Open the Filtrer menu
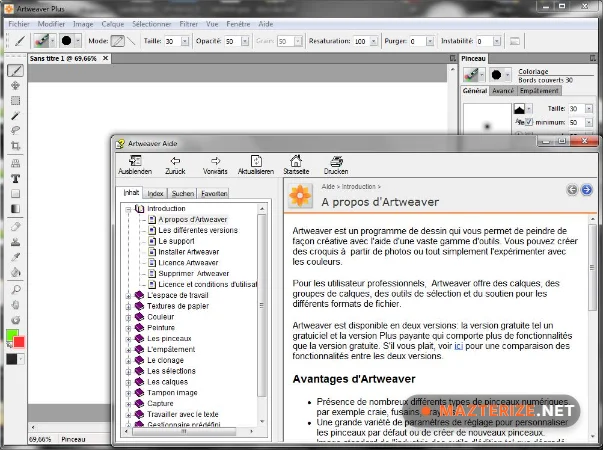603x450 pixels. pos(188,24)
